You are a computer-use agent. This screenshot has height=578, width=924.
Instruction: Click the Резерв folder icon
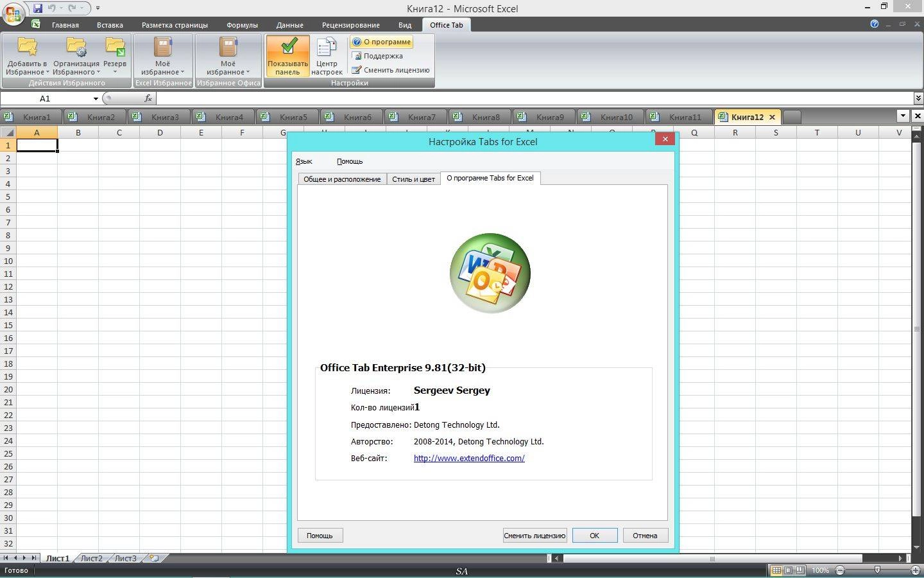tap(115, 47)
